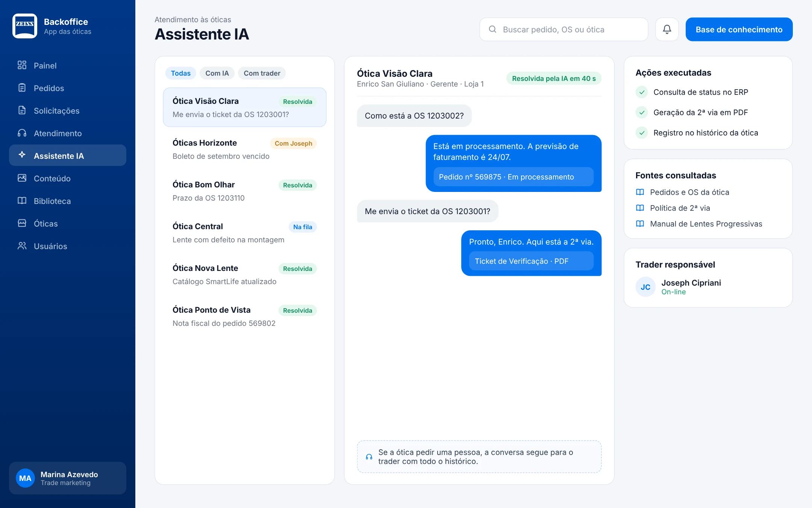Click check icon for Consulta de status no ERP
The image size is (812, 508).
click(642, 92)
